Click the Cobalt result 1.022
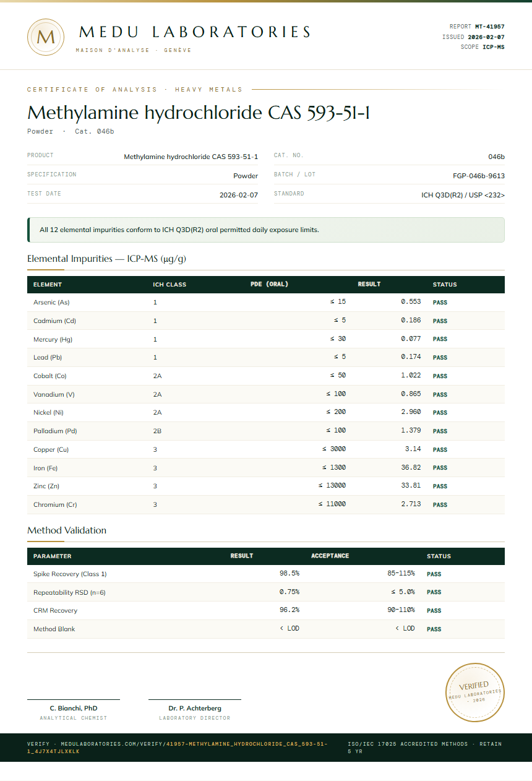The image size is (532, 781). [x=411, y=376]
